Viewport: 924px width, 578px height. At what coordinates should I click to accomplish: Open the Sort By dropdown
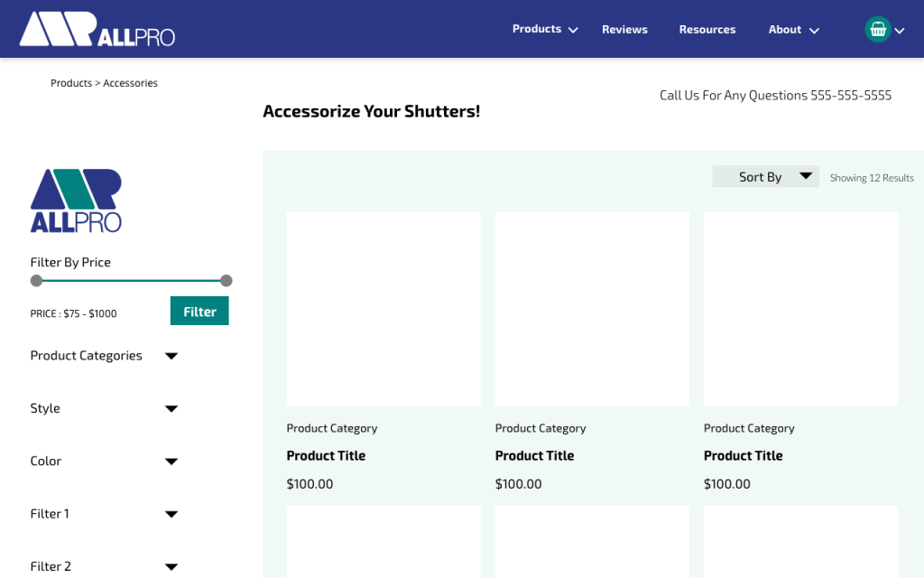[765, 177]
